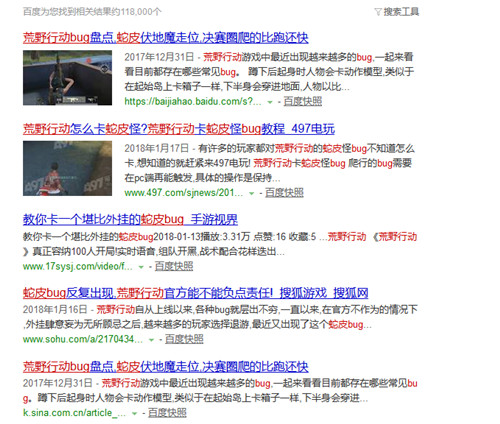The image size is (500, 424).
Task: Expand dropdown arrow next to www.17sysj.com URL
Action: [x=141, y=267]
